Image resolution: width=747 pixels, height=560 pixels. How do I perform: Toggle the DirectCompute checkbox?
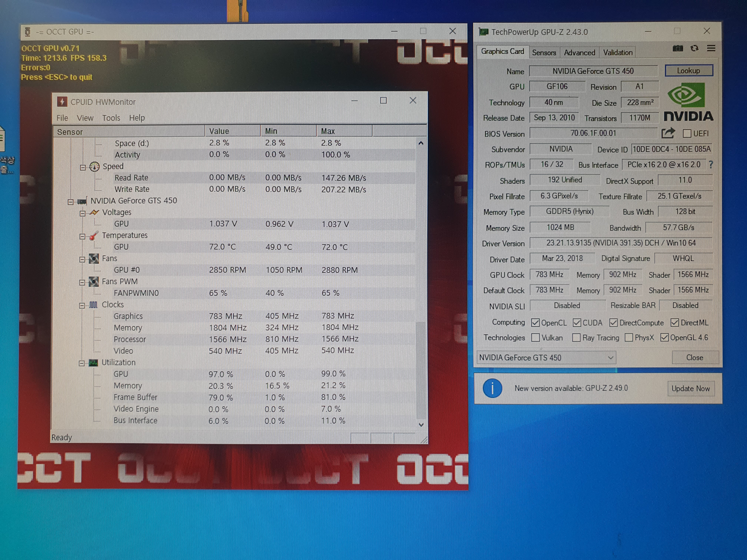coord(614,323)
